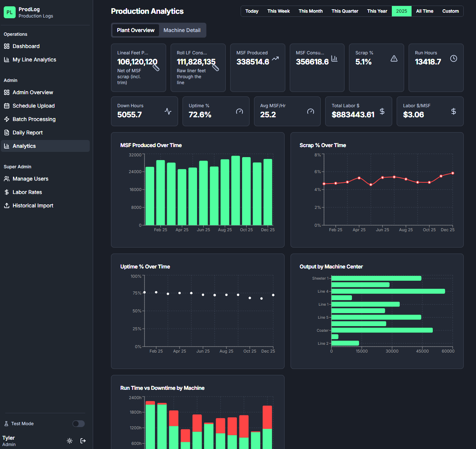This screenshot has height=449, width=476.
Task: Click the Scrap % value 5.1%
Action: [x=364, y=62]
